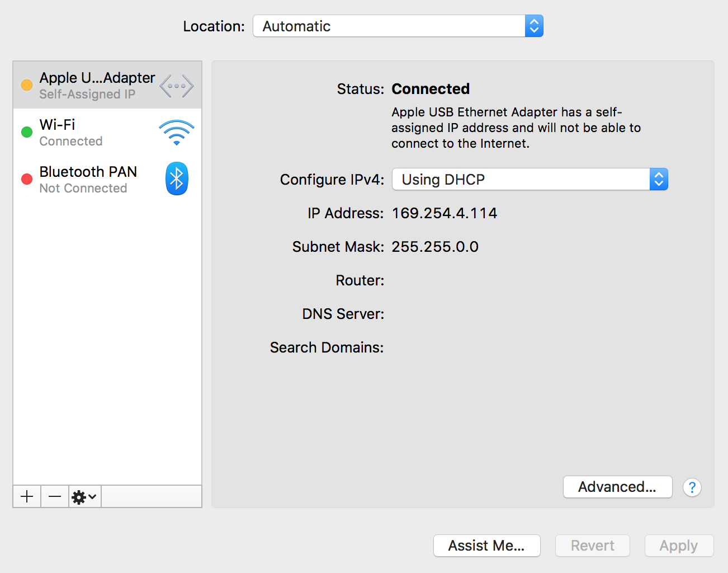Click the red Bluetooth PAN status dot
This screenshot has width=728, height=573.
pyautogui.click(x=27, y=179)
